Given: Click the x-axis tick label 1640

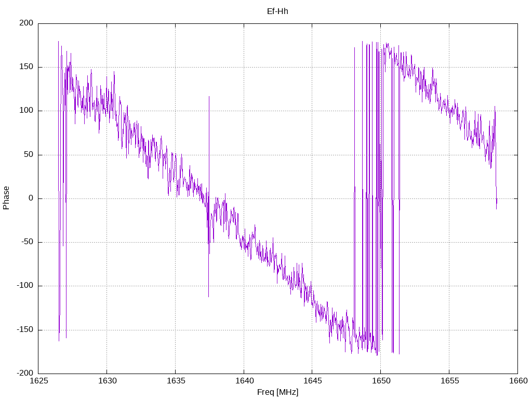Looking at the screenshot, I should [244, 381].
